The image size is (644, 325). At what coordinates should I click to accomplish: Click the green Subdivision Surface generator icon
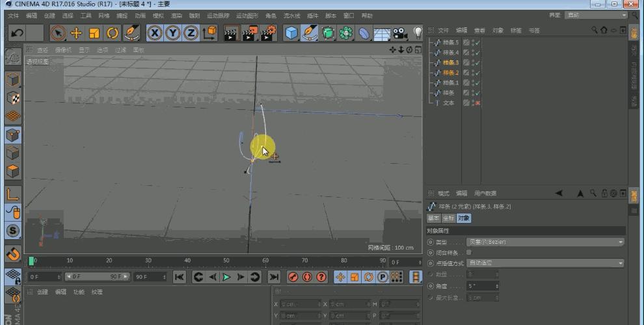[328, 33]
